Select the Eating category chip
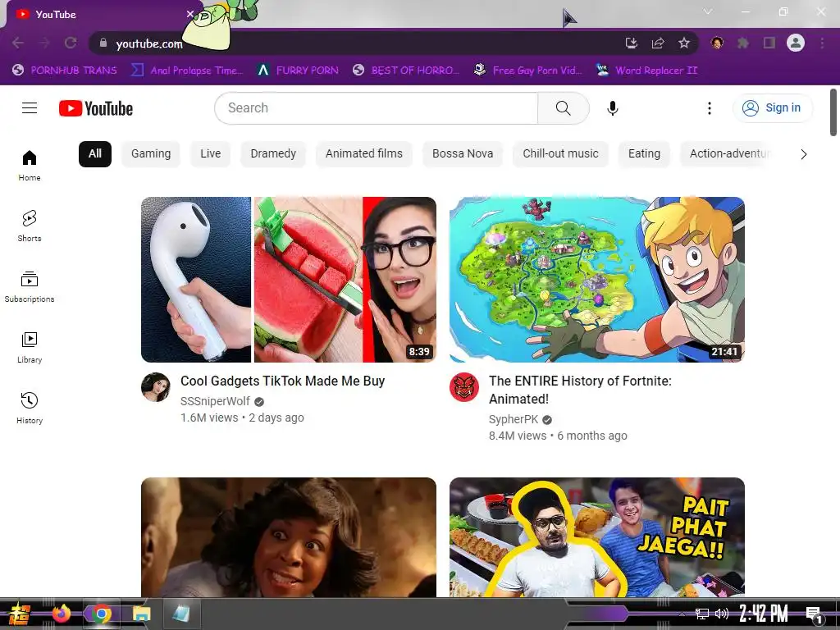The height and width of the screenshot is (630, 840). 644,153
